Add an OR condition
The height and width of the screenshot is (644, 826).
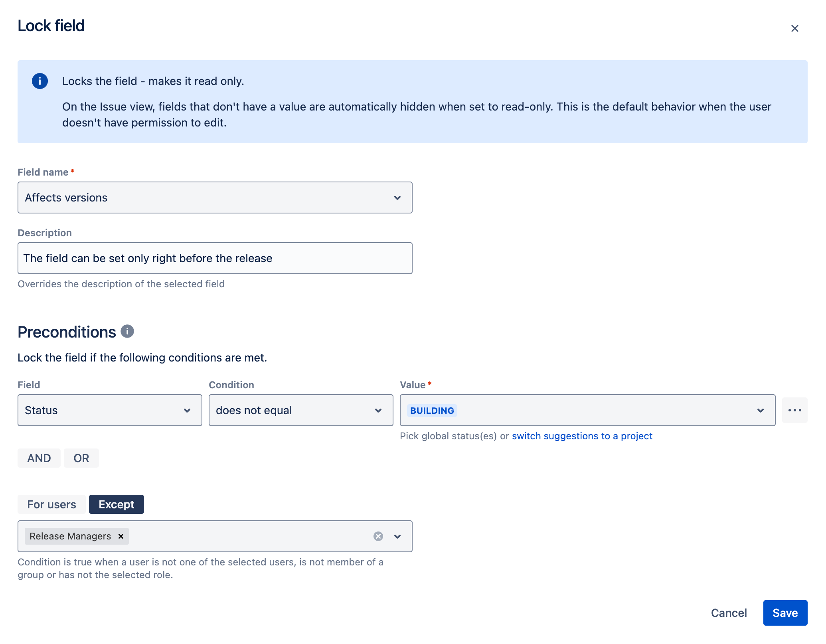(x=81, y=458)
